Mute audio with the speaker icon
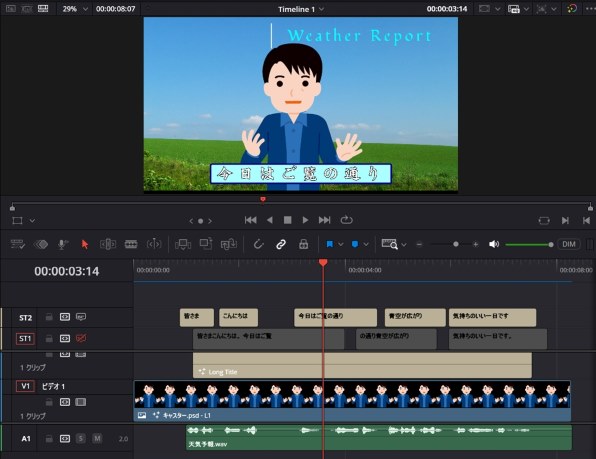The width and height of the screenshot is (596, 459). (494, 244)
